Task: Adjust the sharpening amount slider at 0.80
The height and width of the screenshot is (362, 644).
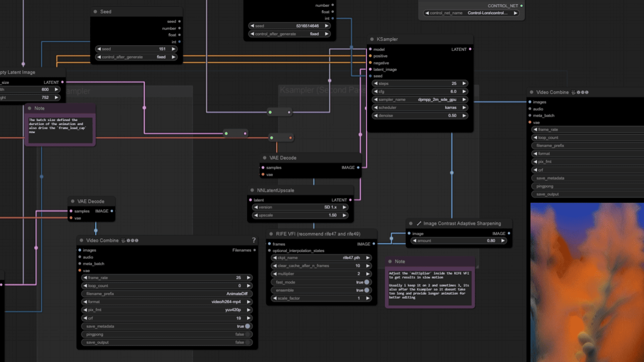Action: (459, 241)
